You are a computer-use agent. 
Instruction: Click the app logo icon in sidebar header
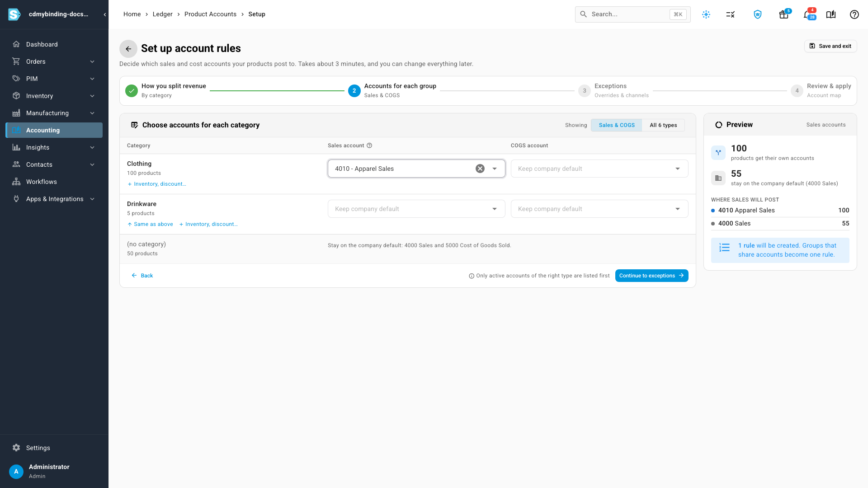point(14,14)
